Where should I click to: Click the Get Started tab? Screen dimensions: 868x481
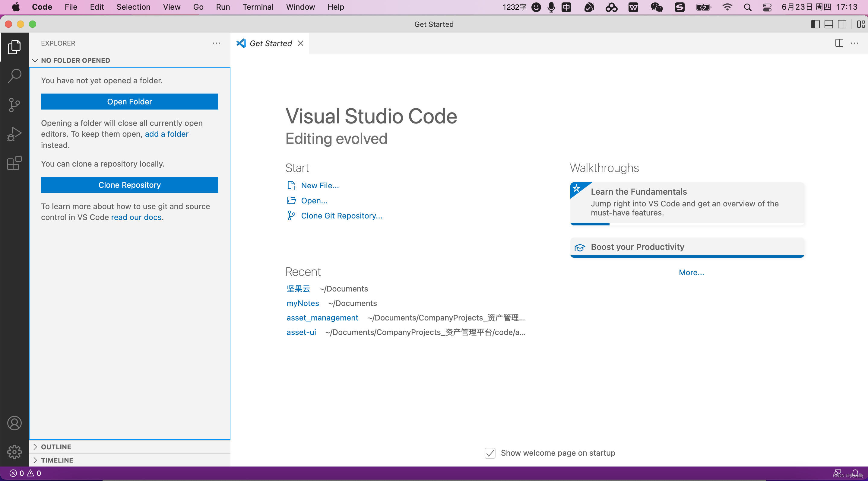[270, 43]
